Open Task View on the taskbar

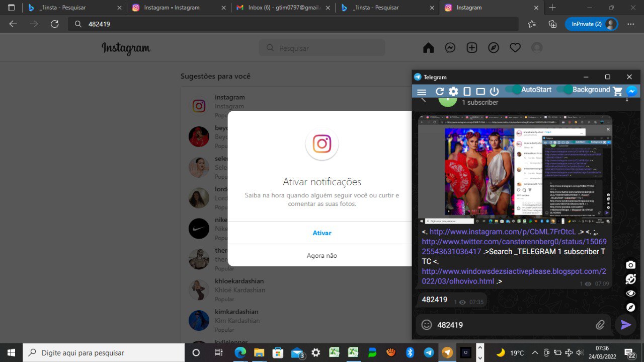218,352
